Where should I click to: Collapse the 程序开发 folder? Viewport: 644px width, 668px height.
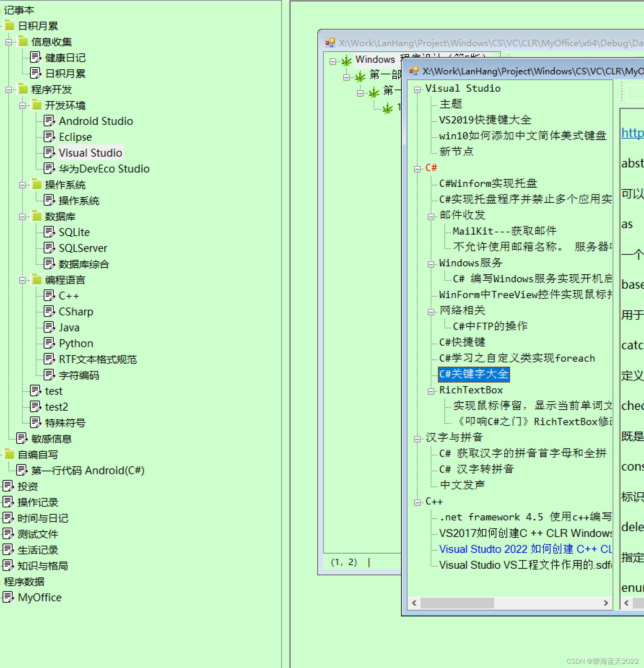point(9,90)
